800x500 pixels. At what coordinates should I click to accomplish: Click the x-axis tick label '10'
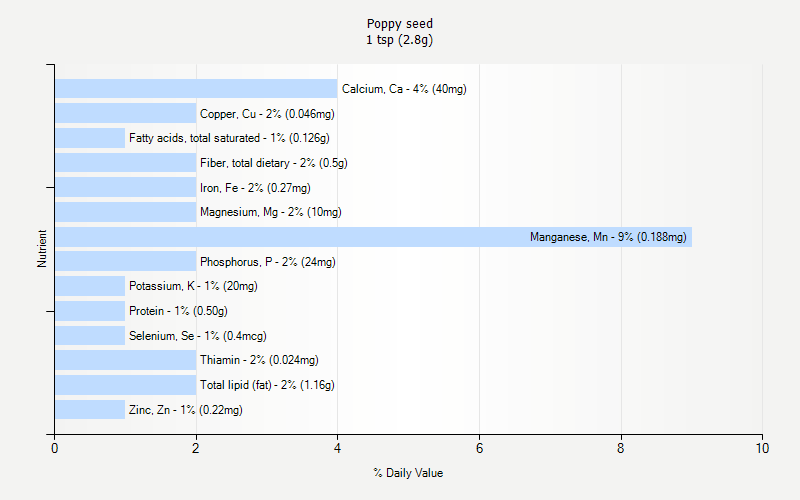pyautogui.click(x=762, y=448)
